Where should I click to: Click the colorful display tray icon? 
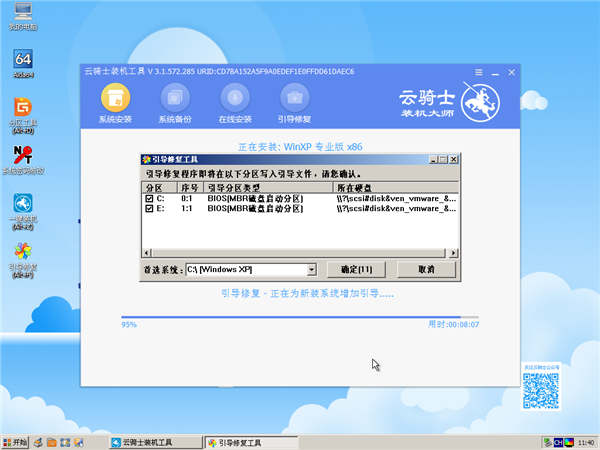569,443
